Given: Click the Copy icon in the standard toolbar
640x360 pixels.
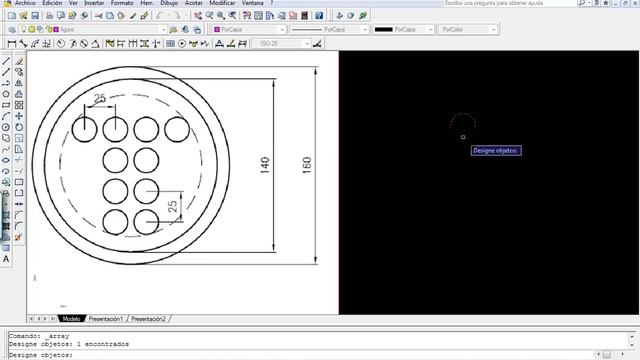Looking at the screenshot, I should [x=110, y=16].
